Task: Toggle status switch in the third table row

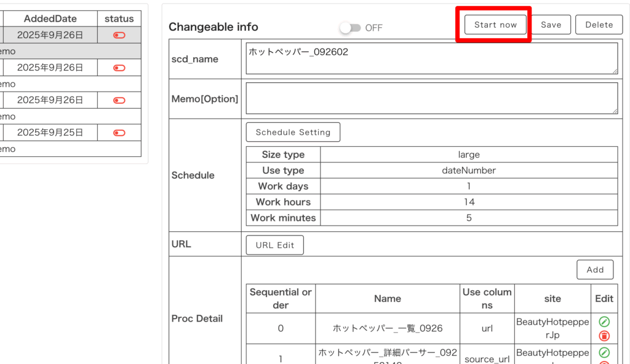Action: [x=119, y=100]
